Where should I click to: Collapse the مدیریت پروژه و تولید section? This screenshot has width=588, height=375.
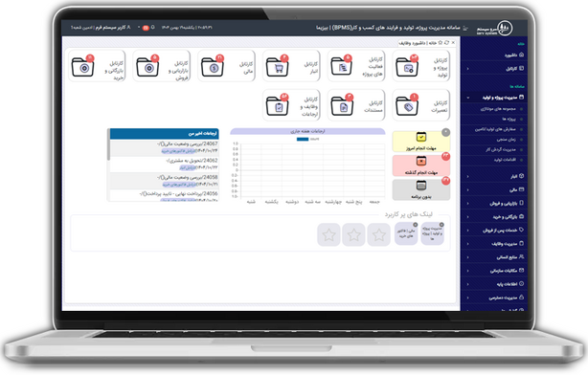click(x=494, y=98)
